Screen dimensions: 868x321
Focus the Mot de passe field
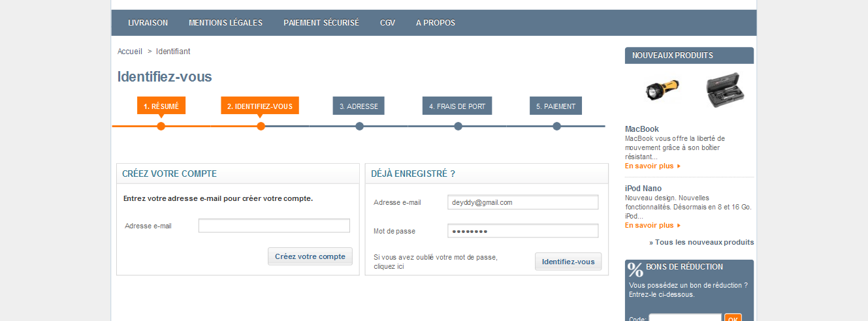click(x=523, y=231)
